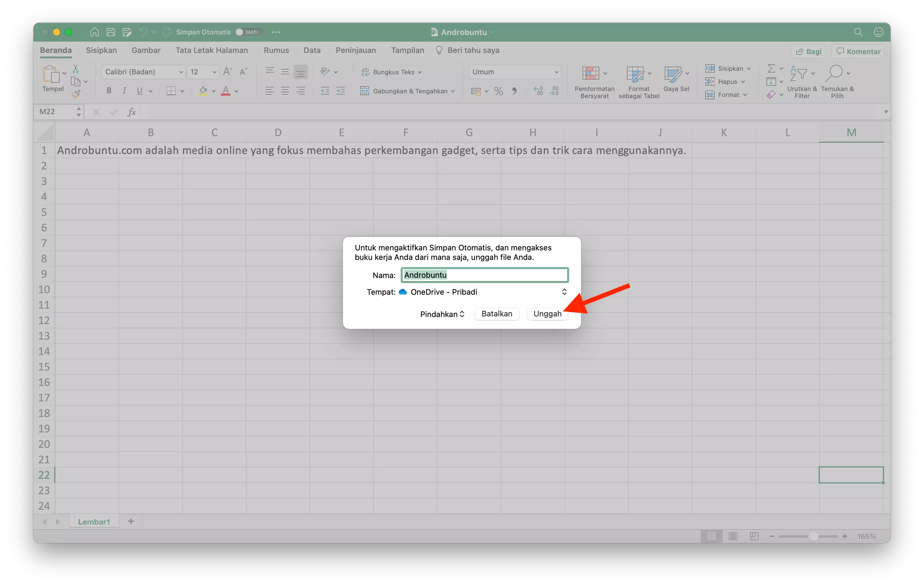The image size is (924, 587).
Task: Toggle italic formatting
Action: (x=124, y=90)
